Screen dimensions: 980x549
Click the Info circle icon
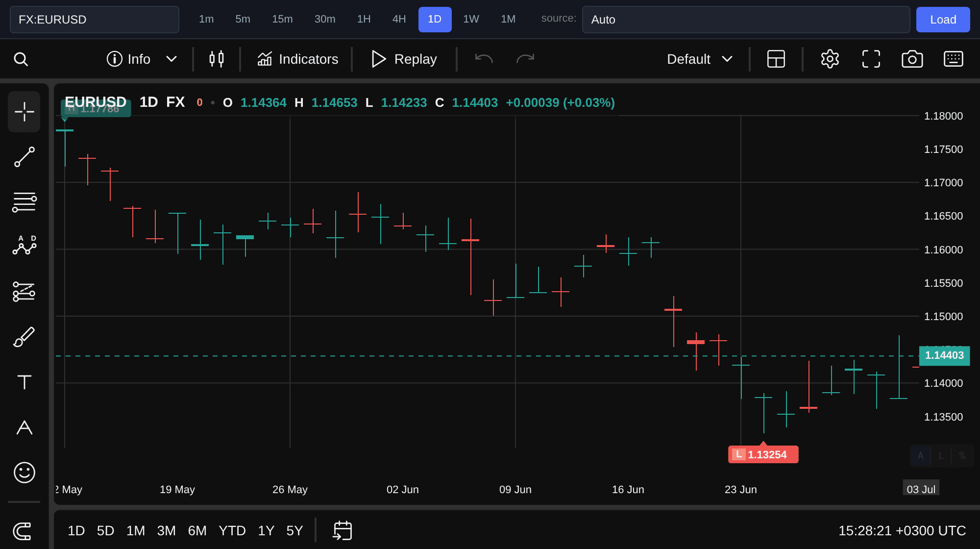(x=114, y=59)
